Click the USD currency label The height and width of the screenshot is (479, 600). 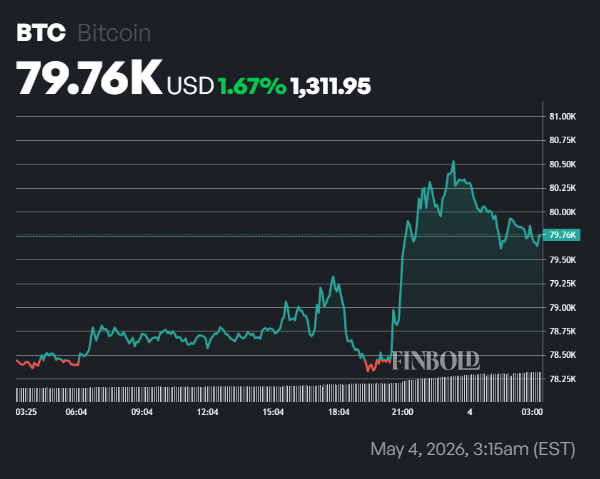point(190,86)
